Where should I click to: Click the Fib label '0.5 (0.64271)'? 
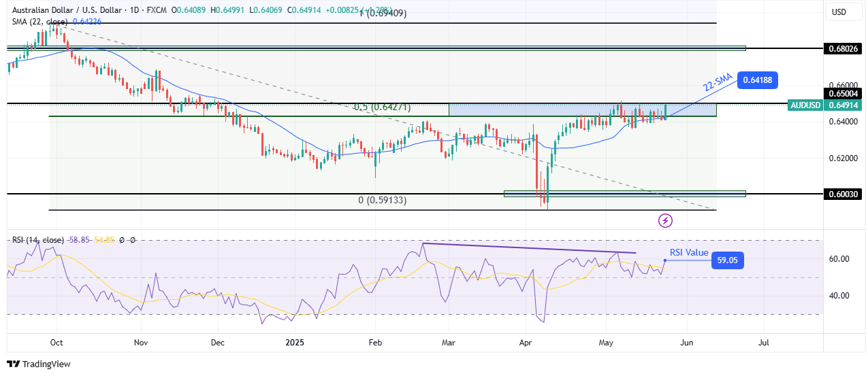click(382, 107)
